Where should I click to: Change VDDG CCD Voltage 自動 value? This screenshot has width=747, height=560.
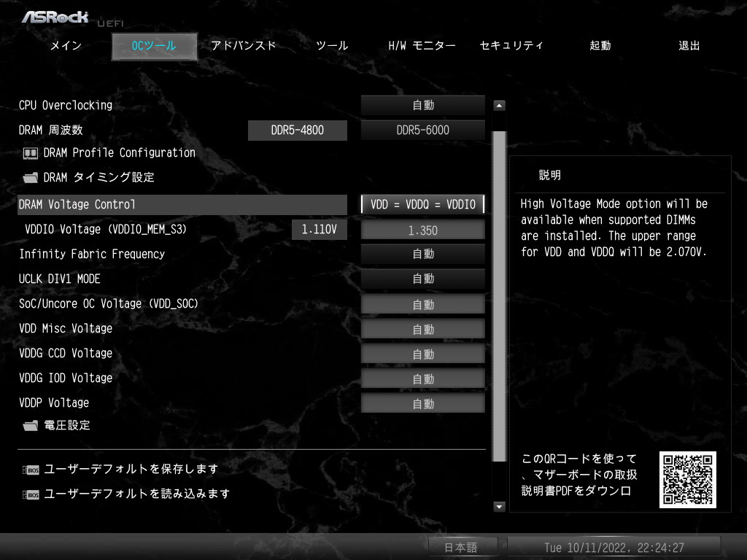[x=423, y=354]
